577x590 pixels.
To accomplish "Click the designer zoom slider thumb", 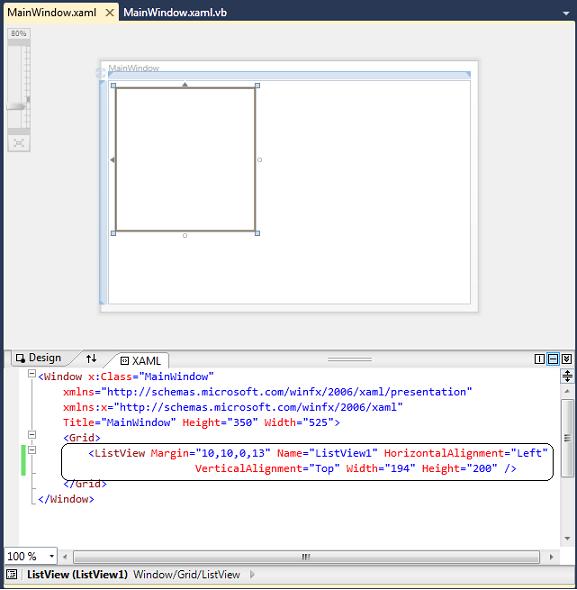I will pyautogui.click(x=16, y=107).
